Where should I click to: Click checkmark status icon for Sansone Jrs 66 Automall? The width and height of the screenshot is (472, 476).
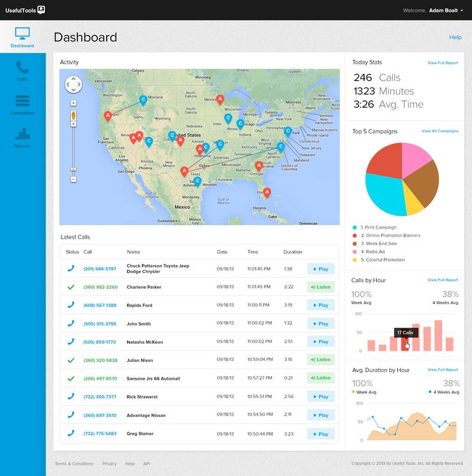click(x=71, y=379)
